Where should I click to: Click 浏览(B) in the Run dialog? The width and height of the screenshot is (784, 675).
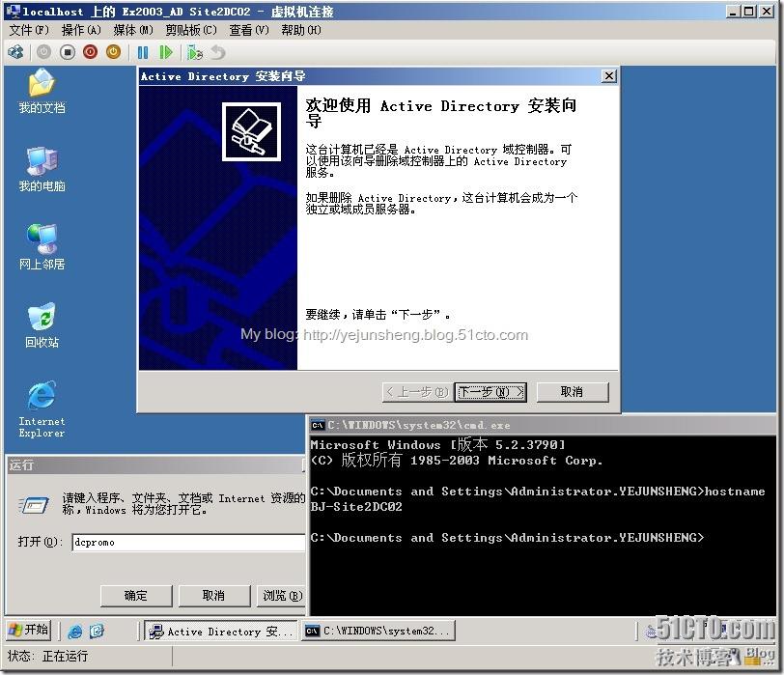(281, 596)
